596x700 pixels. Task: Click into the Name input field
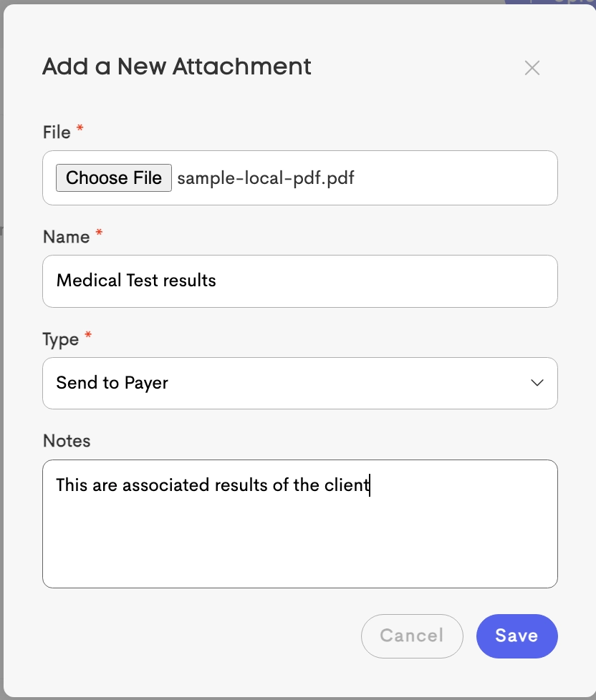[299, 281]
